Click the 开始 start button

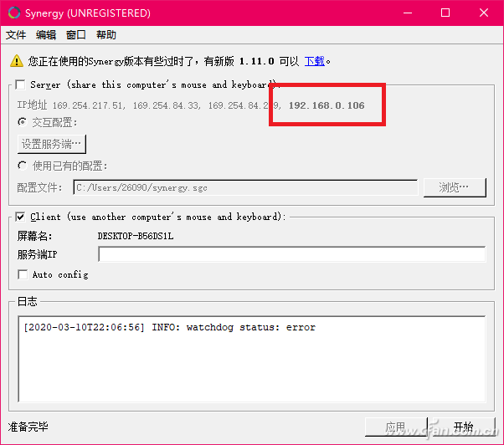(464, 427)
